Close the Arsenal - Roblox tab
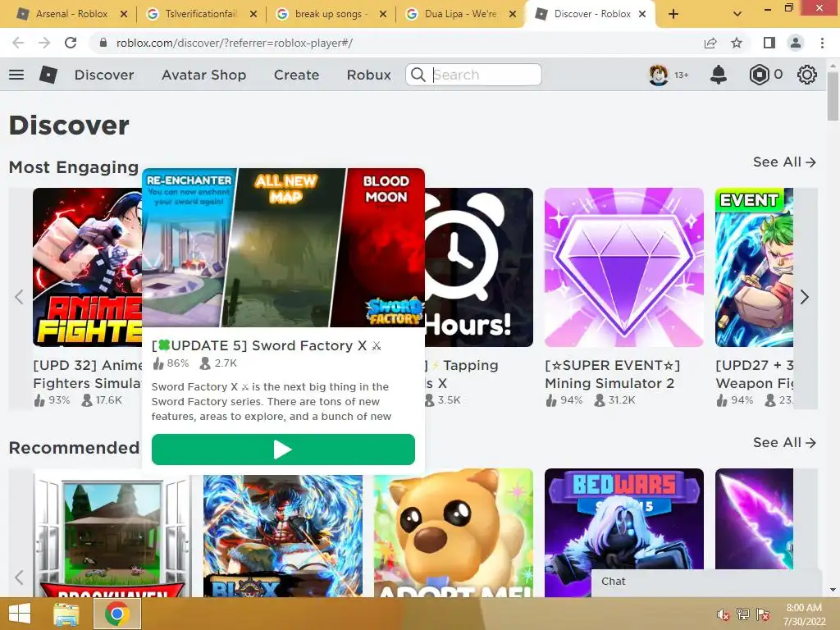This screenshot has height=630, width=840. 124,14
